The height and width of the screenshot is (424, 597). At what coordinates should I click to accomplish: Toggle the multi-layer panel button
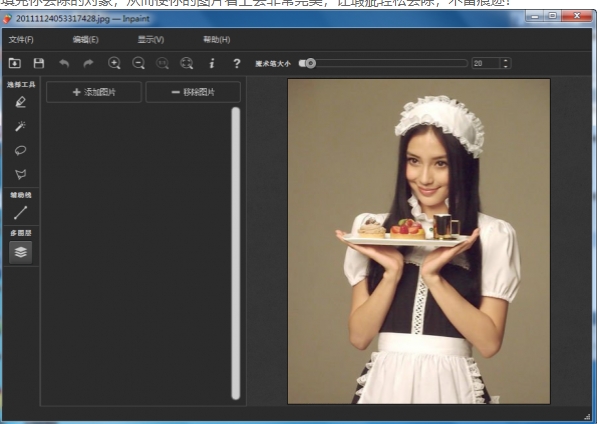(x=21, y=252)
